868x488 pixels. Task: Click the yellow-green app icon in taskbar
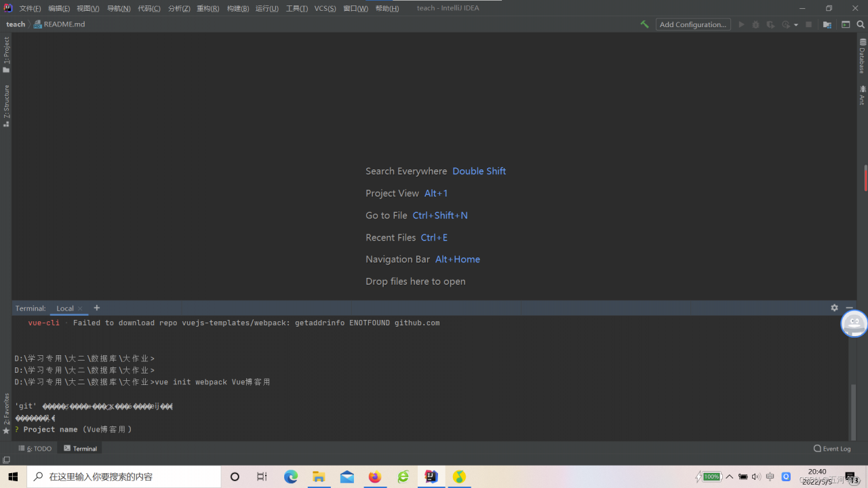[x=460, y=477]
